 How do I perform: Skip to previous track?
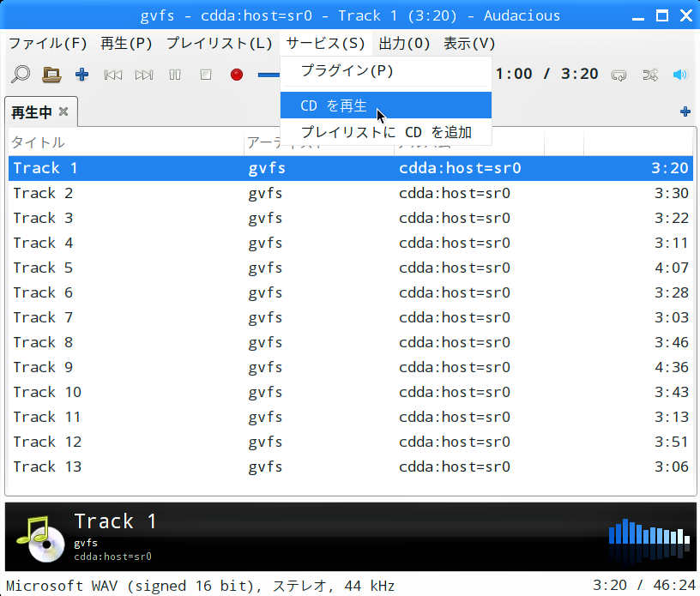point(113,75)
